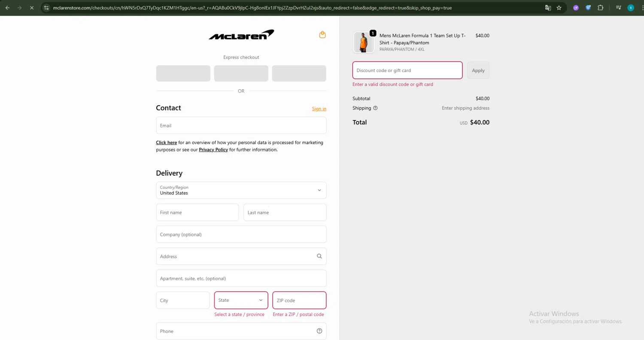The image size is (644, 340).
Task: Go back with the browser back arrow
Action: point(7,8)
